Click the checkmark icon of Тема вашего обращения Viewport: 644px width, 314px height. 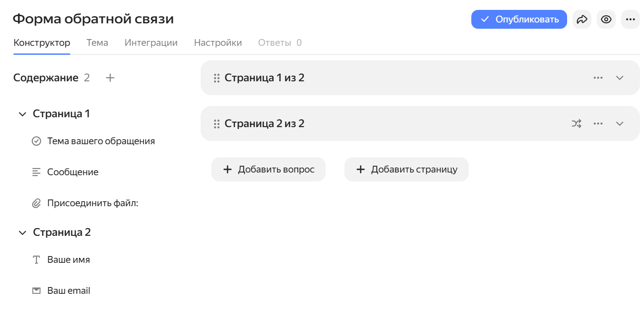tap(36, 141)
